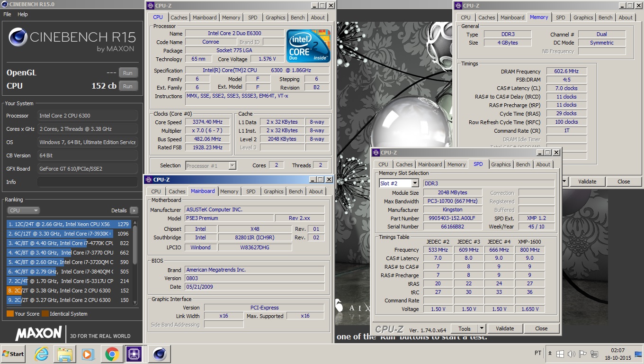Screen dimensions: 644x364
Task: Click the Info input field in Cinebench
Action: point(88,182)
